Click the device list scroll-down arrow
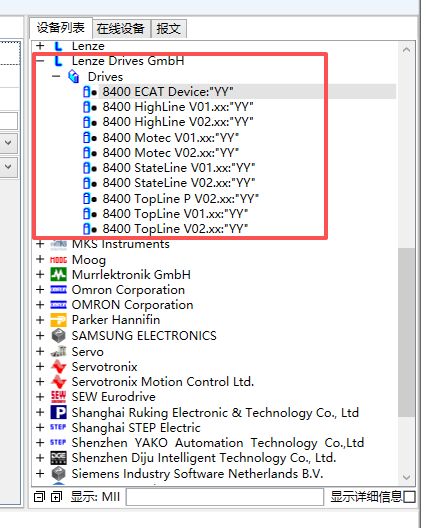Screen dimensions: 421x528 [406, 477]
